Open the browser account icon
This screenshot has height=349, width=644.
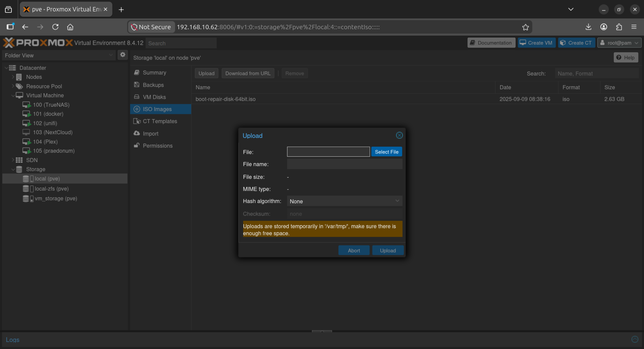pos(604,27)
